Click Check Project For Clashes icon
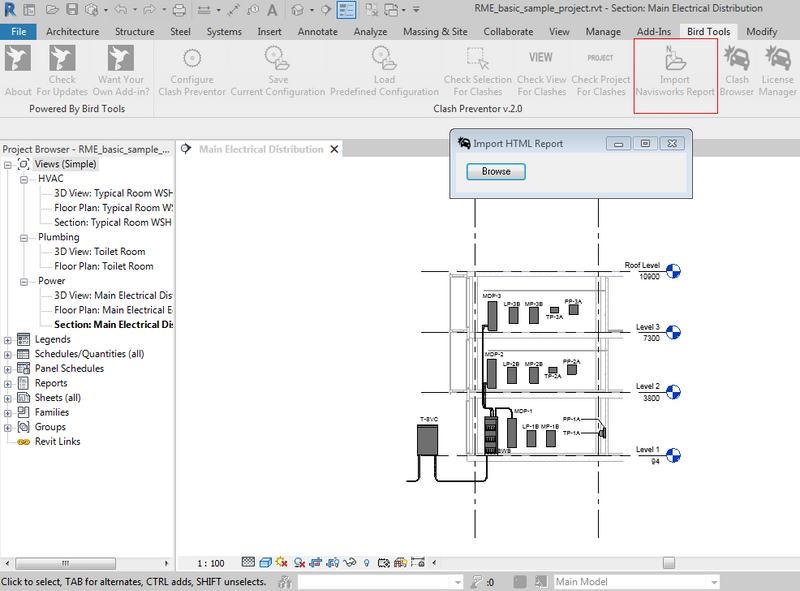Viewport: 800px width, 591px height. pyautogui.click(x=601, y=58)
